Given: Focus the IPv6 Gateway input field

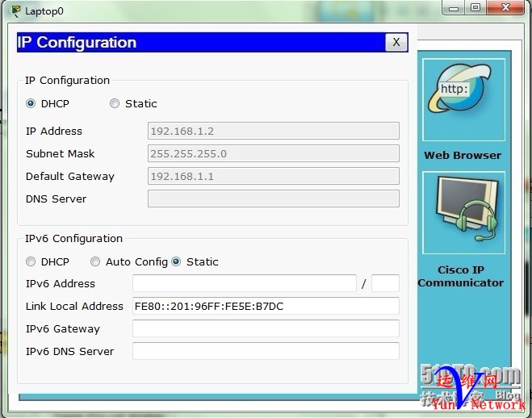Looking at the screenshot, I should click(266, 328).
